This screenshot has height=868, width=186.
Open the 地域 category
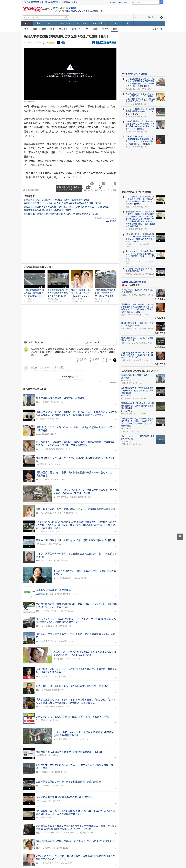pyautogui.click(x=115, y=29)
